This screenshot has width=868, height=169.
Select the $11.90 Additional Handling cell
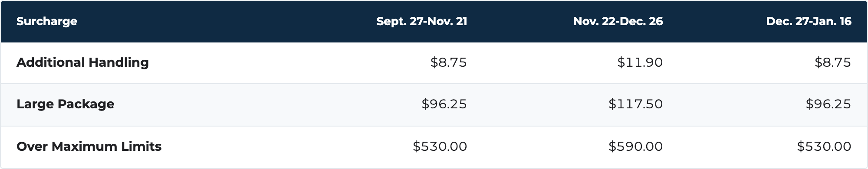coord(640,62)
